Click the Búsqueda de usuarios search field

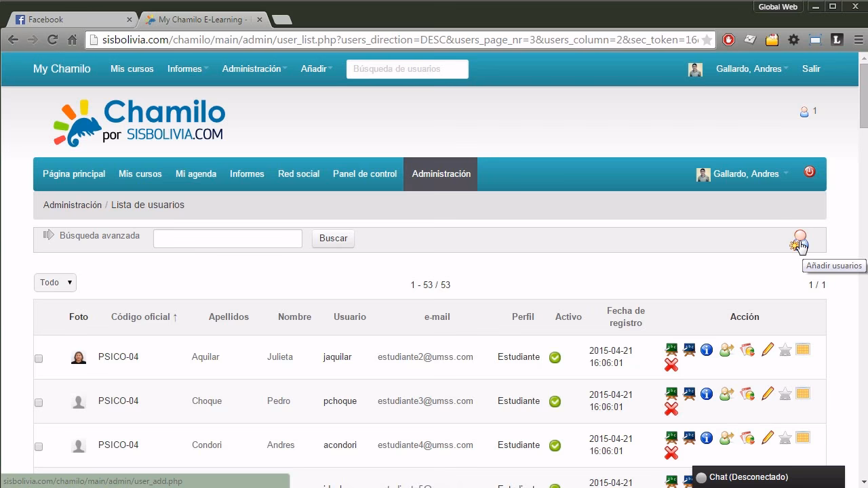(x=407, y=69)
